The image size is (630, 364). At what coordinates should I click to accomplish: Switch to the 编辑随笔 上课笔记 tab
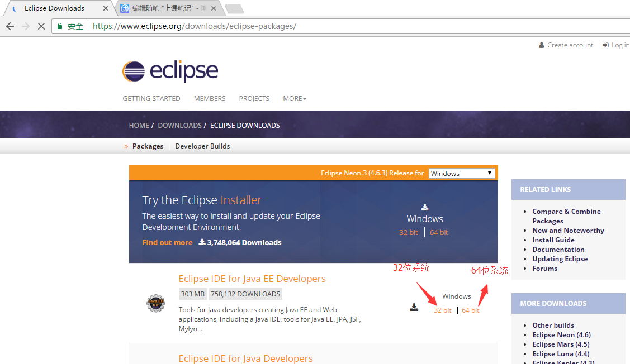169,8
